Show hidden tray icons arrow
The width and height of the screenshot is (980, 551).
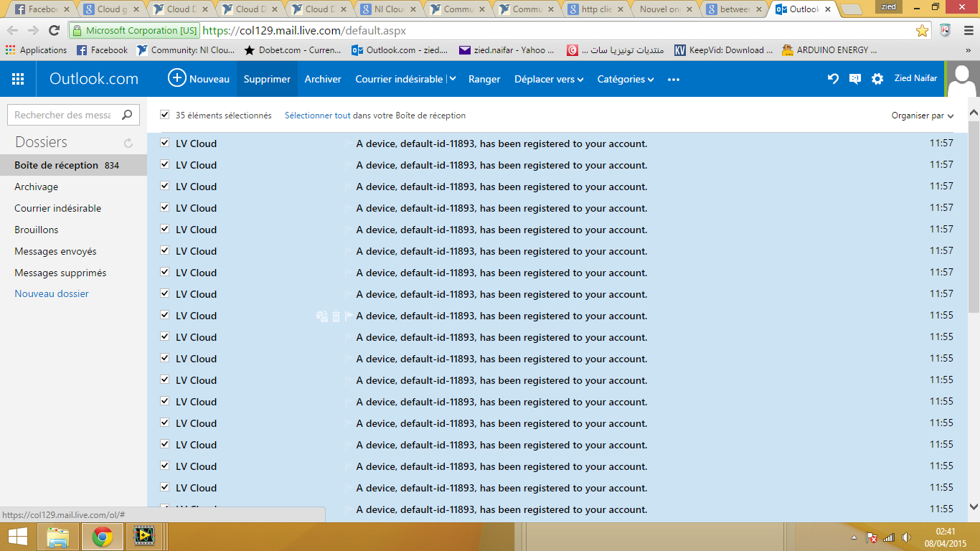point(854,537)
